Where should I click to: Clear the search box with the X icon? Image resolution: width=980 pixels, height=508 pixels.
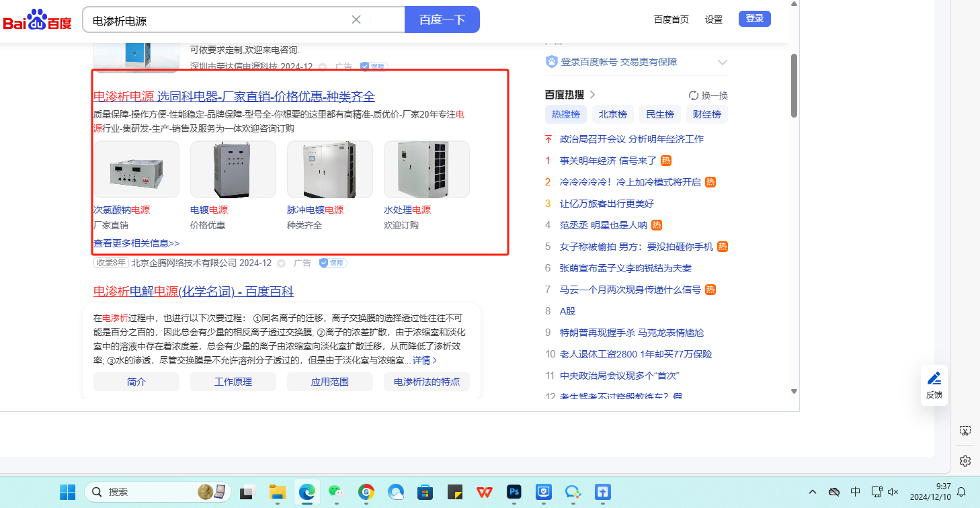click(x=356, y=19)
